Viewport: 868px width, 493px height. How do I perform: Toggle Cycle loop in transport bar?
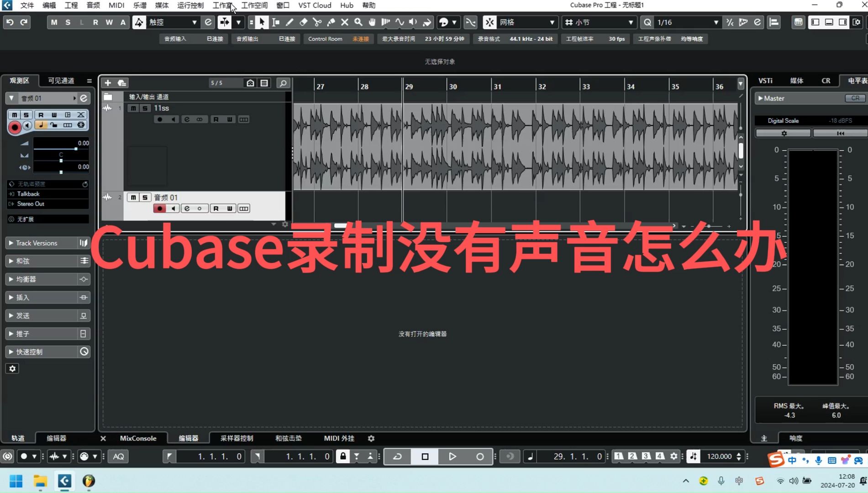(x=398, y=456)
